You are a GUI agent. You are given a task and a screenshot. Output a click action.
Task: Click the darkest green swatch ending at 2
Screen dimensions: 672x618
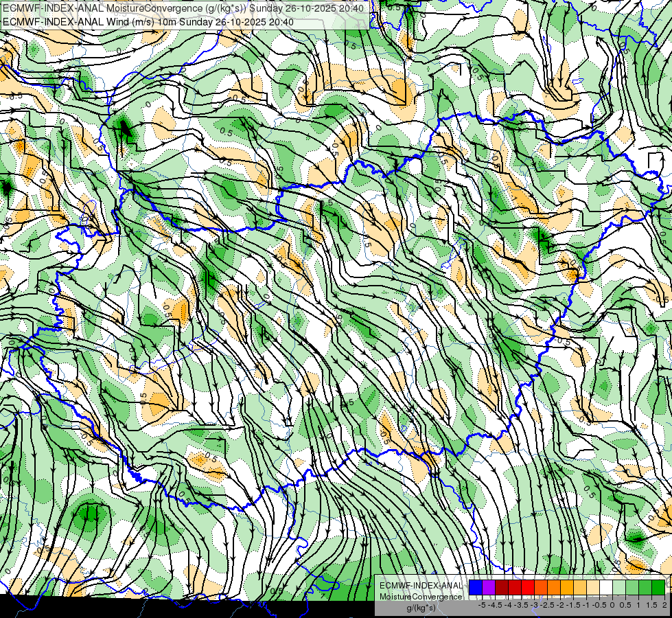point(658,587)
